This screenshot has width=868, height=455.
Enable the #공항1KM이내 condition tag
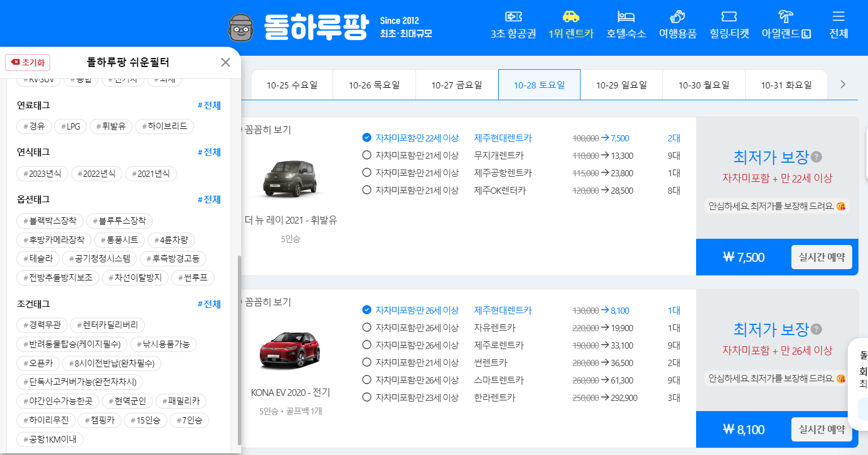click(50, 439)
